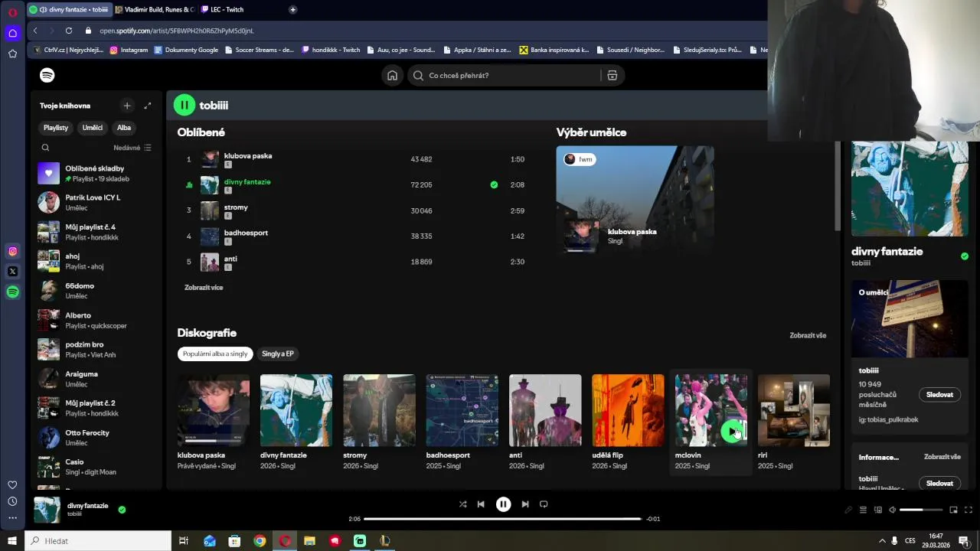Open 'Patrik Love ICY L' artist

click(x=97, y=202)
